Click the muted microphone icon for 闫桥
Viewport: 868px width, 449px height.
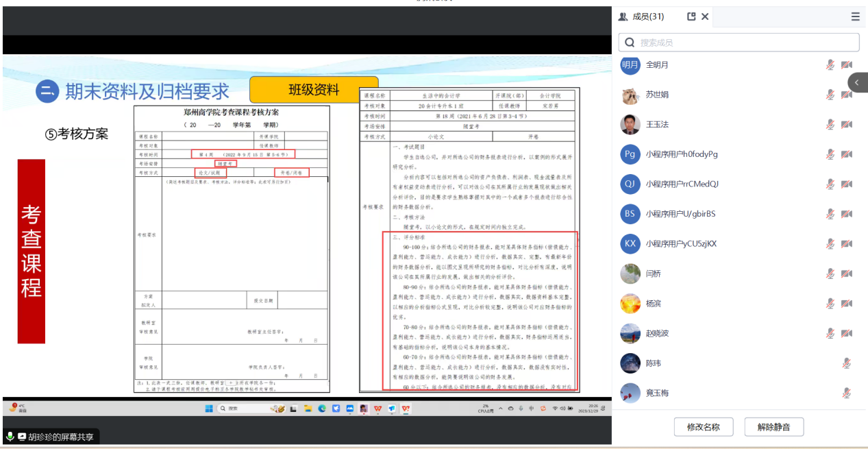[830, 274]
